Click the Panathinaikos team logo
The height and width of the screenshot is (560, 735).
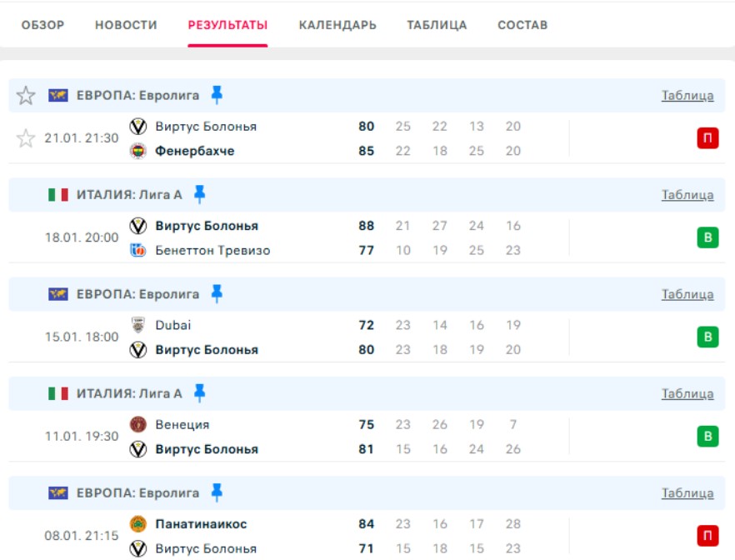click(138, 524)
